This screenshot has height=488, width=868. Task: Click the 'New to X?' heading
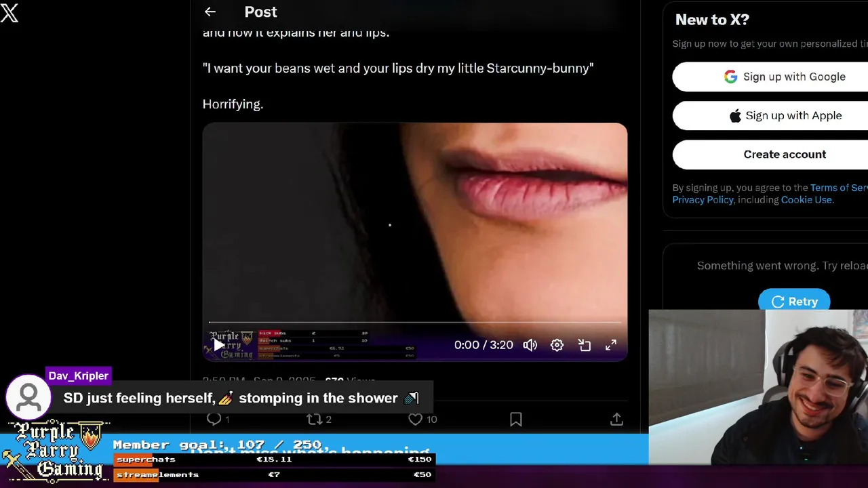(712, 20)
